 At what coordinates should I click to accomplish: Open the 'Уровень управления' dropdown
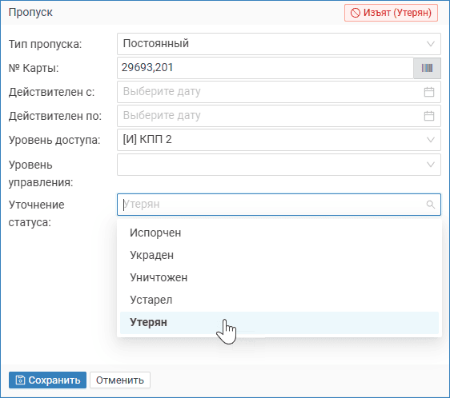click(x=279, y=164)
